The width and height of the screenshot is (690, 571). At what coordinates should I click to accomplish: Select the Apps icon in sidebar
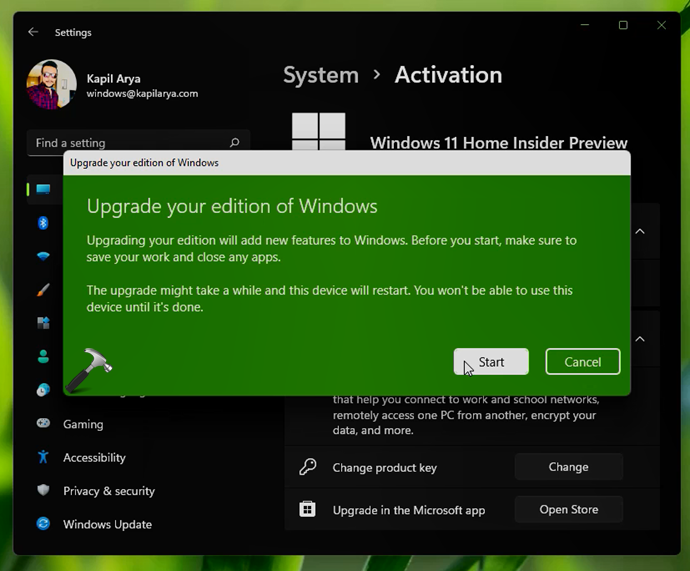(x=43, y=323)
